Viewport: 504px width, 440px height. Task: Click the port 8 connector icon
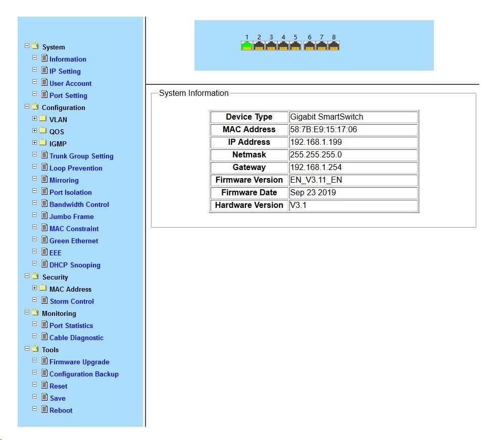334,45
